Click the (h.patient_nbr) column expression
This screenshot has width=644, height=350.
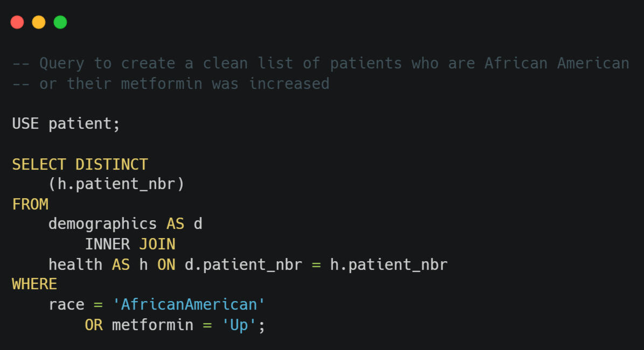(116, 184)
